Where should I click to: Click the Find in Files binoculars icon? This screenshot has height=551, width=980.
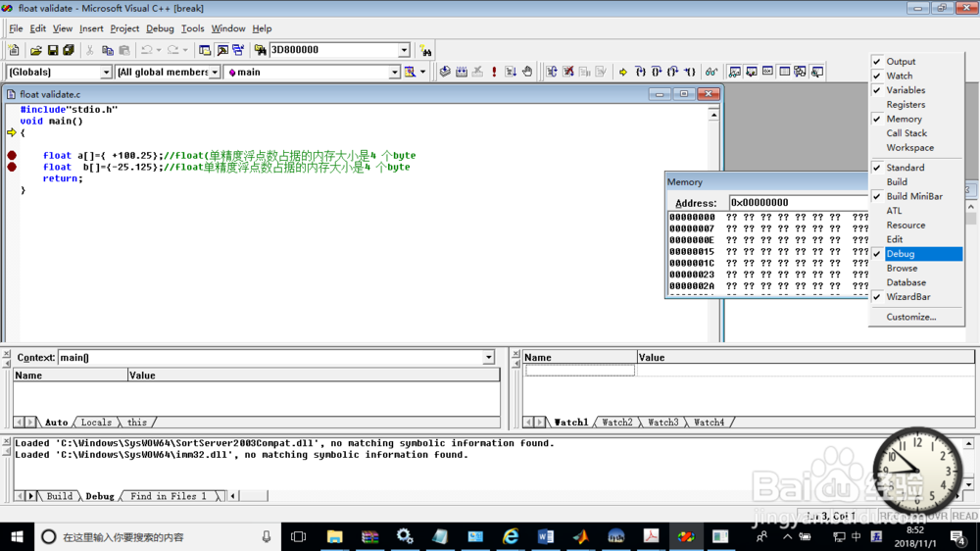click(x=260, y=50)
